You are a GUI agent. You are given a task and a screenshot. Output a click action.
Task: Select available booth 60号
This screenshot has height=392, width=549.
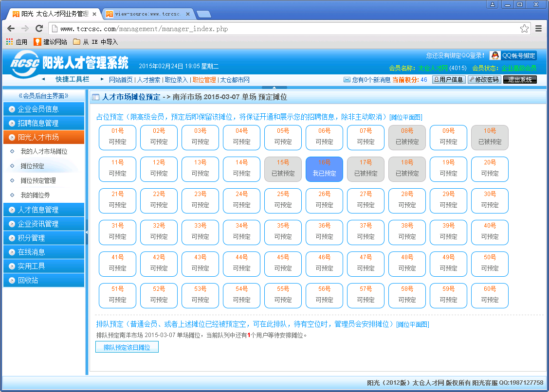pos(490,296)
